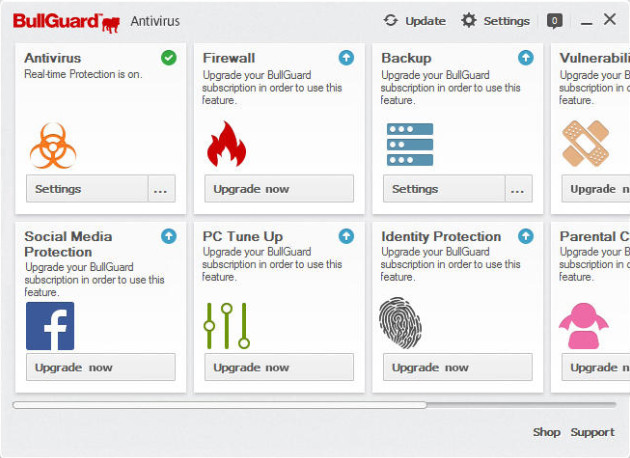This screenshot has height=458, width=630.
Task: Click the orange biohazard Antivirus icon
Action: point(53,145)
